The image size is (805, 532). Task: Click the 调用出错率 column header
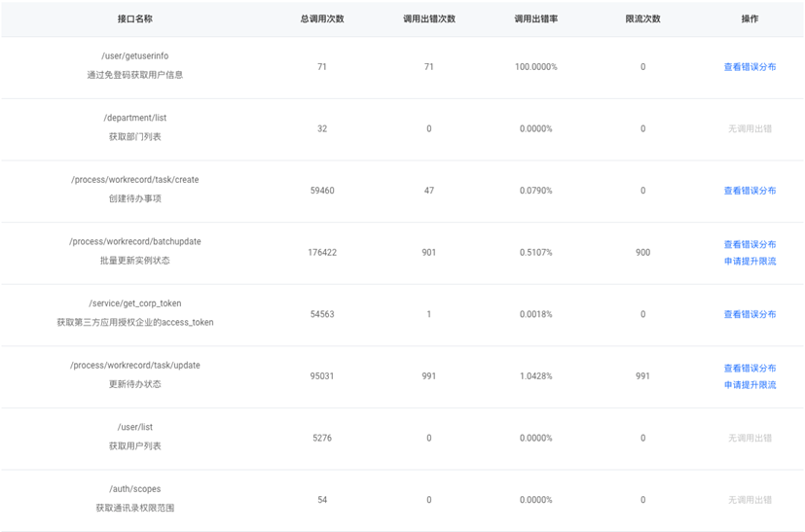536,18
